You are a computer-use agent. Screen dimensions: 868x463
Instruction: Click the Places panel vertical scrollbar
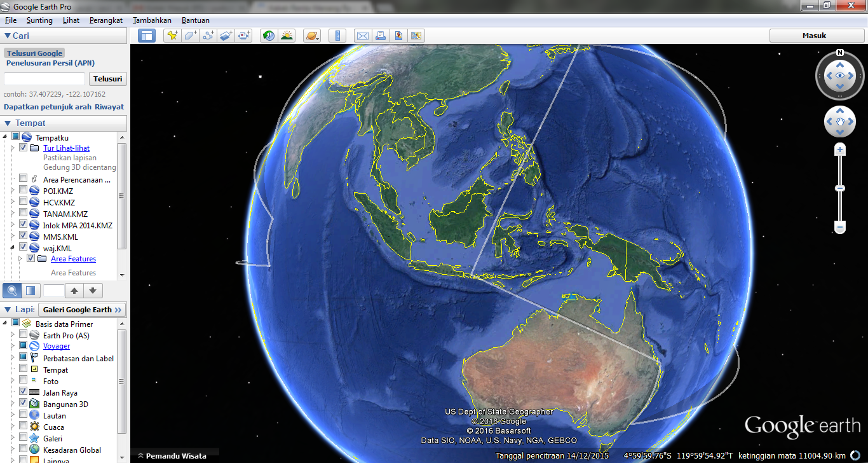(x=122, y=196)
